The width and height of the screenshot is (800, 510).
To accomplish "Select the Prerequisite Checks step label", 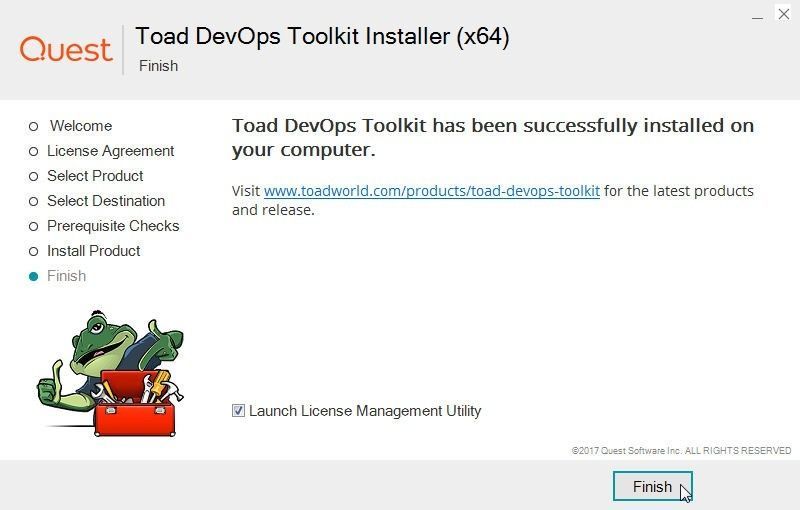I will pyautogui.click(x=113, y=226).
